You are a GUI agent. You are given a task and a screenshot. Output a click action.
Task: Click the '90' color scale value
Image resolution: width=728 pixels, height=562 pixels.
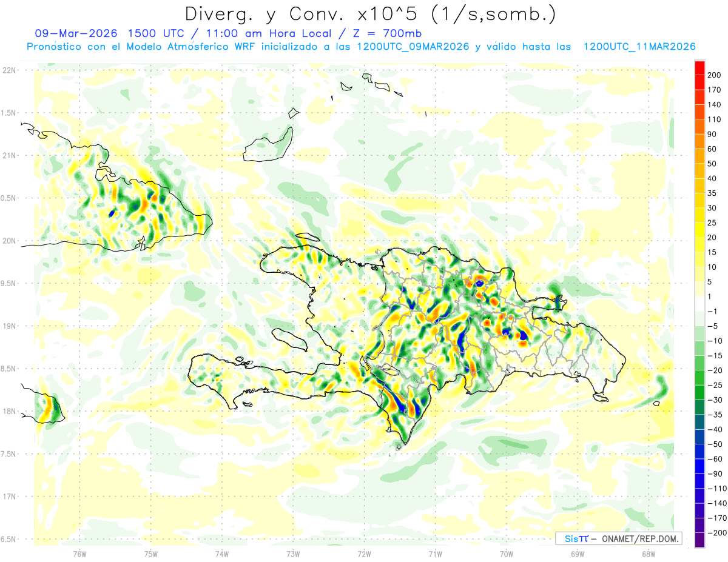[x=713, y=134]
